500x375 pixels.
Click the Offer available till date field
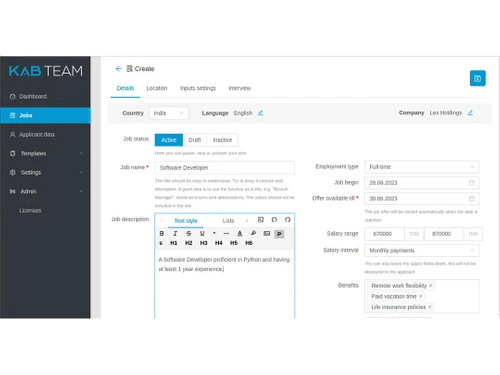coord(422,199)
